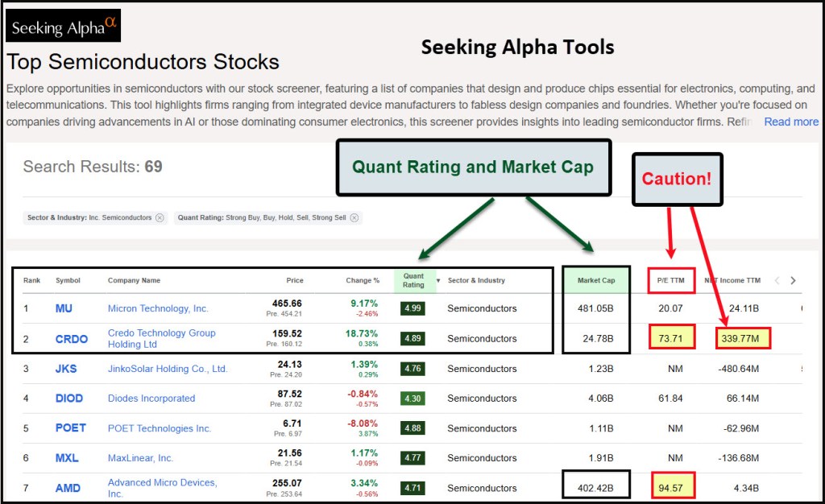This screenshot has height=504, width=825.
Task: Click the 4.30 Diodes rating badge
Action: click(x=412, y=399)
